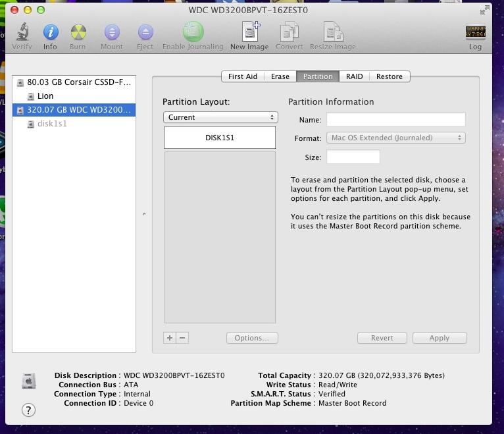Click the disk drive icon beside Disk Description

29,381
